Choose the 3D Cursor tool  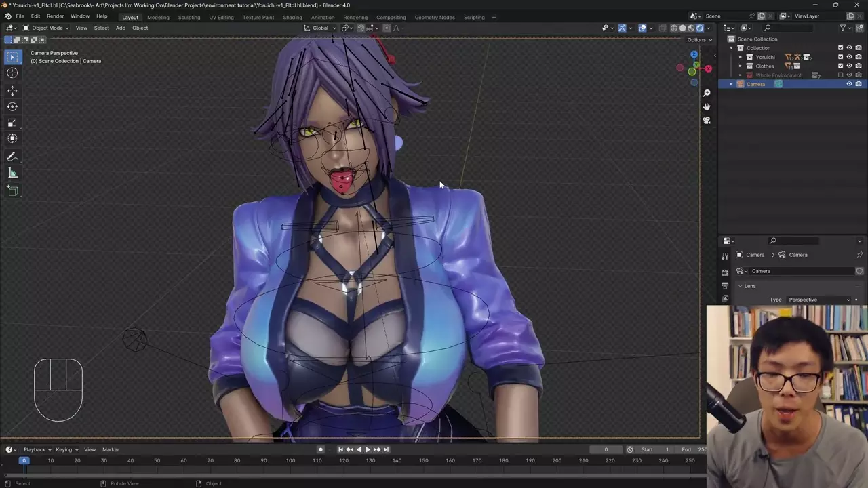12,73
